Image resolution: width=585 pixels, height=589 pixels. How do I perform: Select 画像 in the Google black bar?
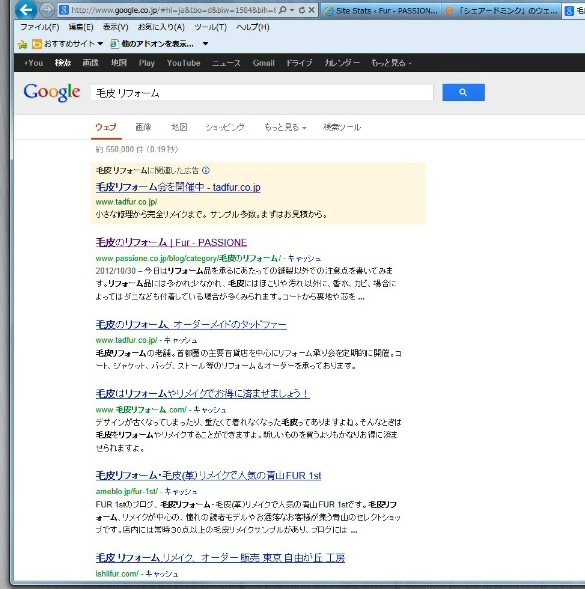coord(91,63)
